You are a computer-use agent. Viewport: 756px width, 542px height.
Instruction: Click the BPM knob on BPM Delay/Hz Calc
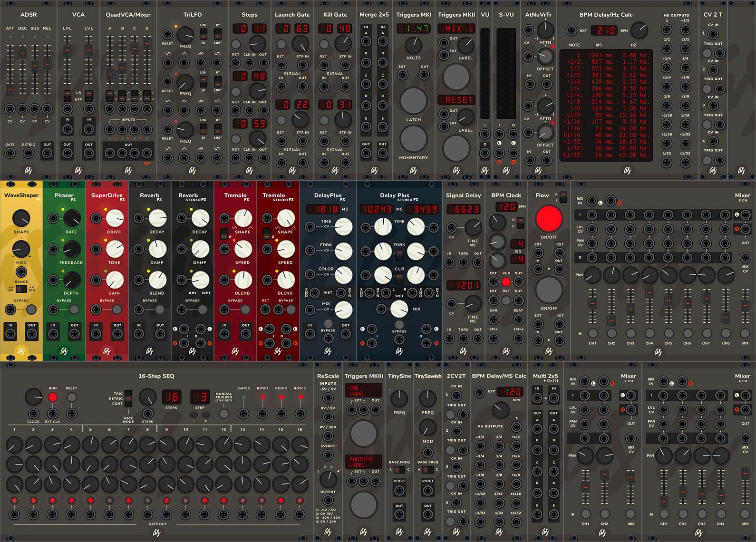[640, 30]
